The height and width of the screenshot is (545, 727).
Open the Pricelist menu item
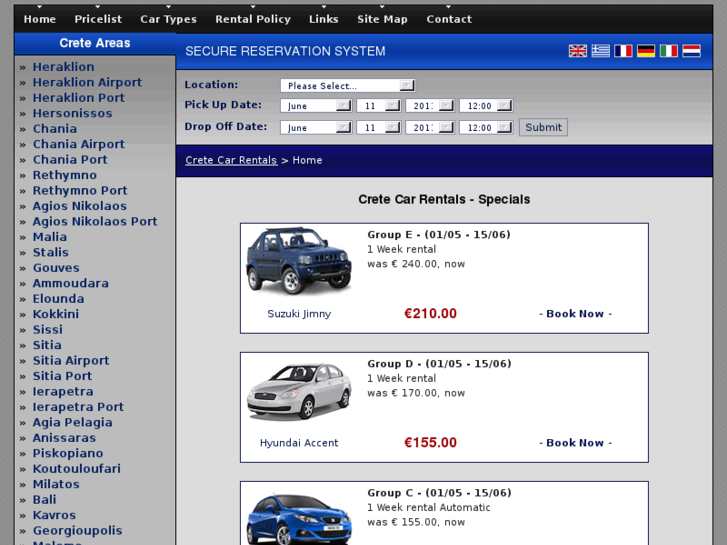point(98,19)
